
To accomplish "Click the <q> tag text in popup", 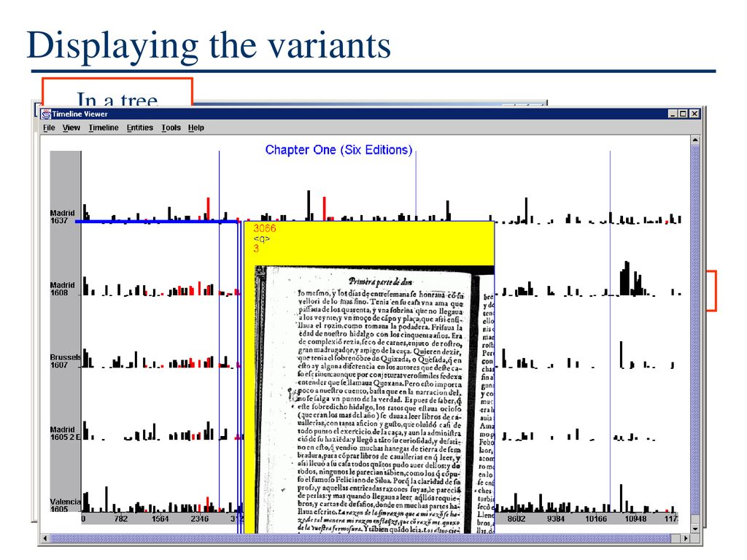I will pos(262,238).
